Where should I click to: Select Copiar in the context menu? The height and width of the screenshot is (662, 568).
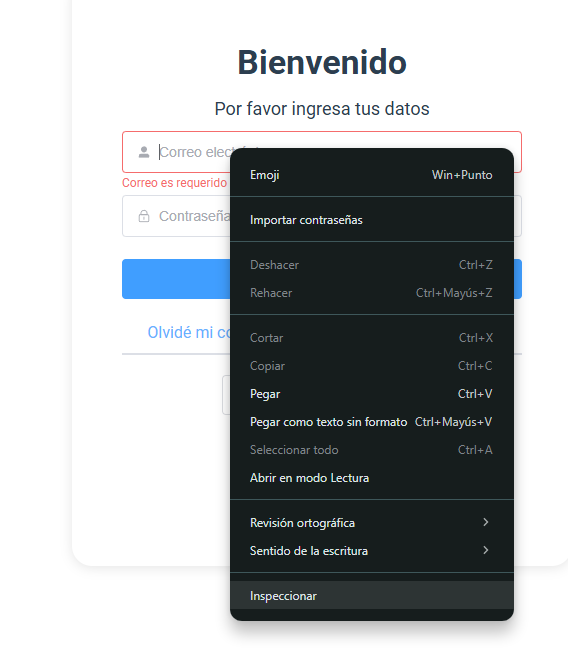372,366
